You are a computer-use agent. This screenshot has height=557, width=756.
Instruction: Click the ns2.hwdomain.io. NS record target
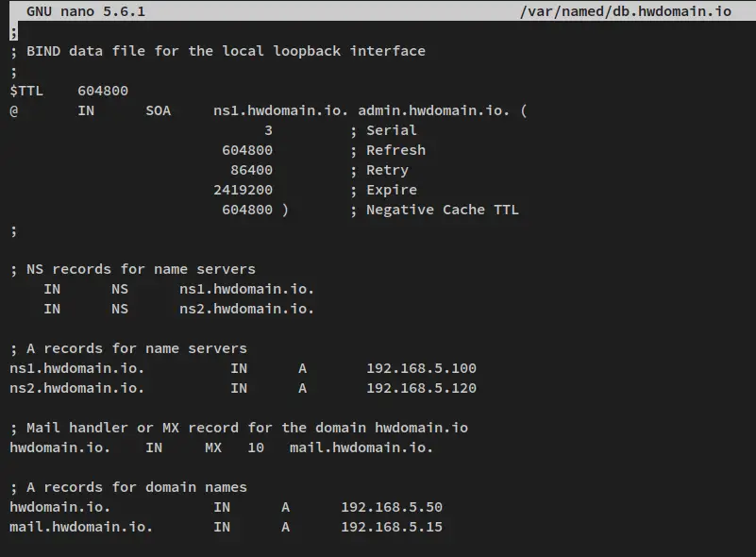247,309
